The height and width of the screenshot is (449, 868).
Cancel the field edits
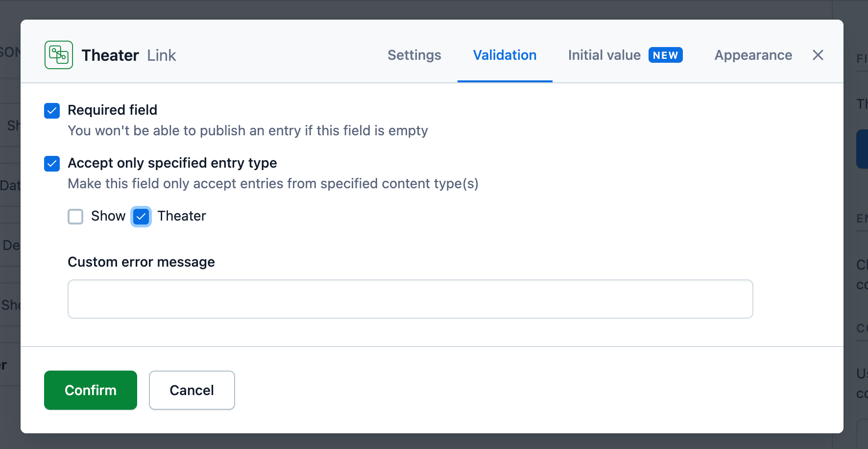(192, 390)
